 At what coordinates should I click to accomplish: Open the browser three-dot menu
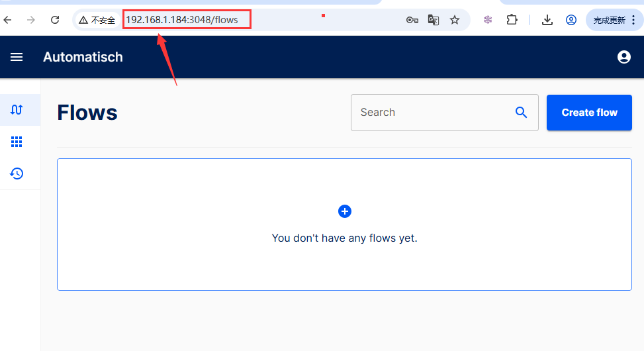(x=633, y=20)
